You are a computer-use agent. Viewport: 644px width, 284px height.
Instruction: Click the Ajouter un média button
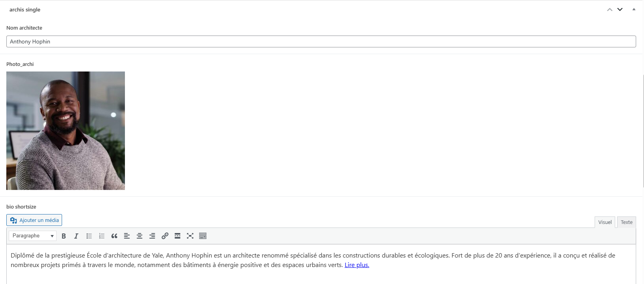click(x=34, y=220)
